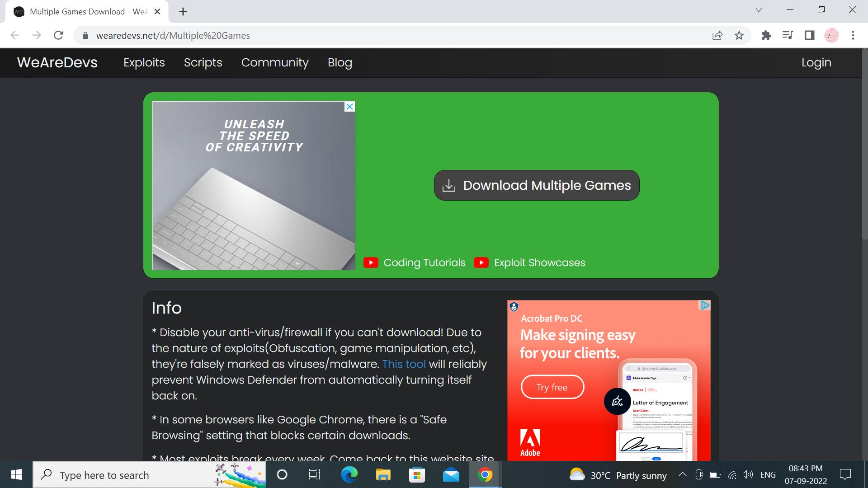Expand the tab search chevron
The image size is (868, 488).
pyautogui.click(x=759, y=10)
